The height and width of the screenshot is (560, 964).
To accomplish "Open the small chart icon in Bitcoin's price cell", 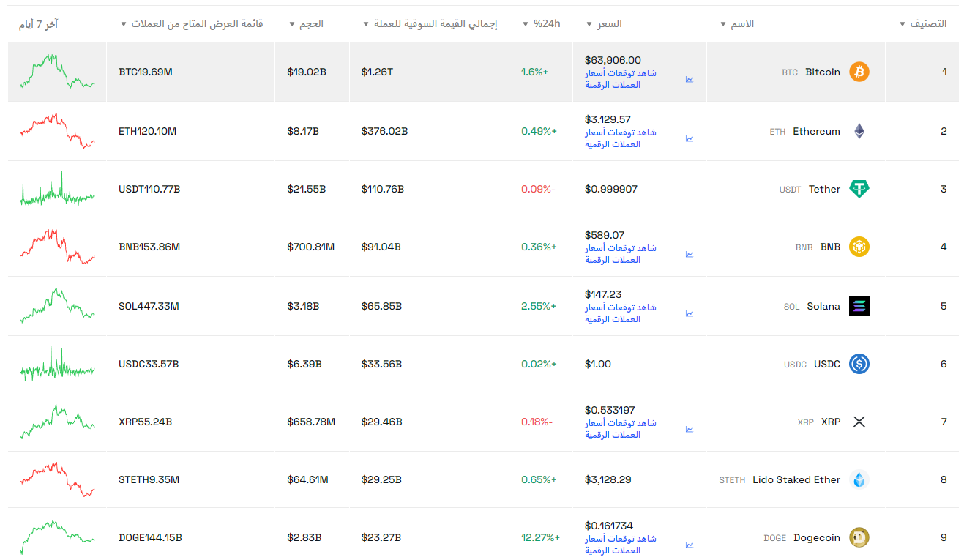I will (690, 79).
